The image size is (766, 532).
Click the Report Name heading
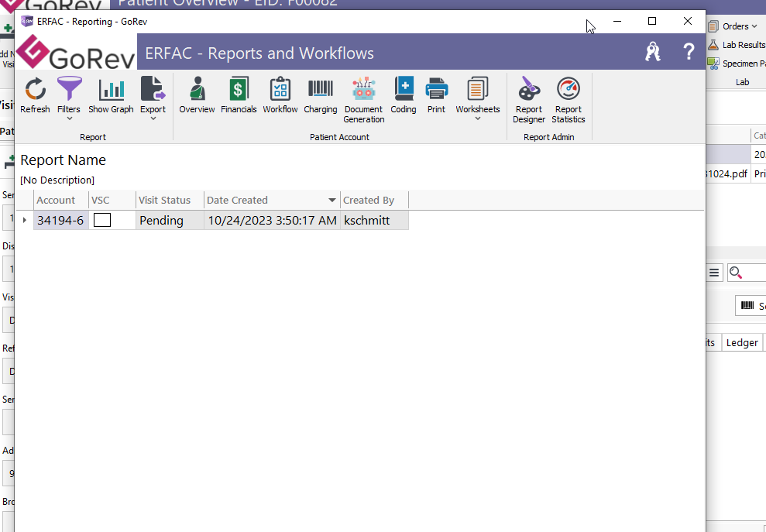pos(63,160)
